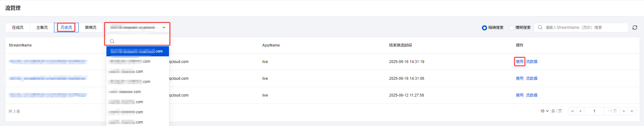The image size is (644, 126).
Task: Jump to last page arrow icon
Action: coord(632,111)
